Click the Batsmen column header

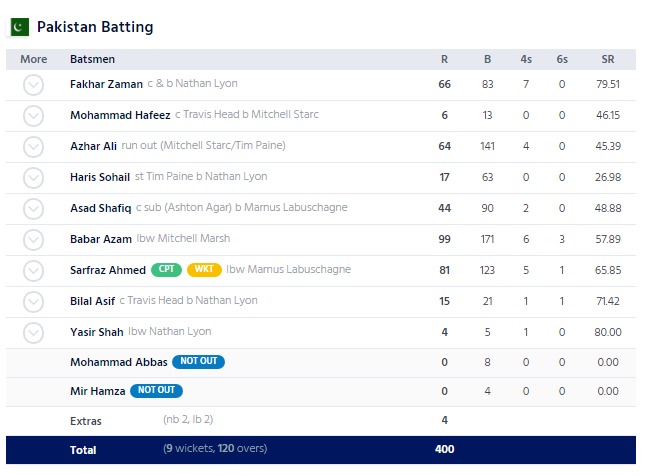click(x=91, y=59)
